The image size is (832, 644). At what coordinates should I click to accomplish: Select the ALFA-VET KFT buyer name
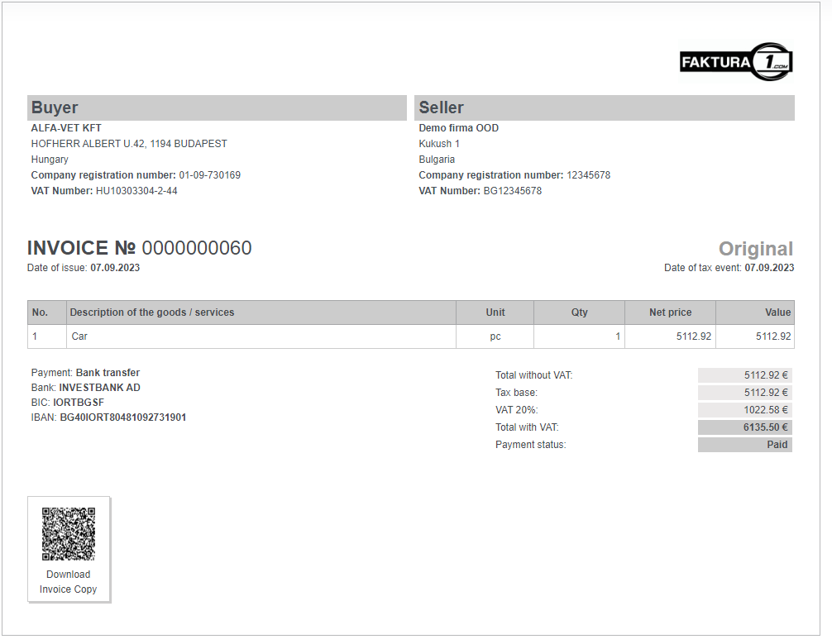[66, 128]
